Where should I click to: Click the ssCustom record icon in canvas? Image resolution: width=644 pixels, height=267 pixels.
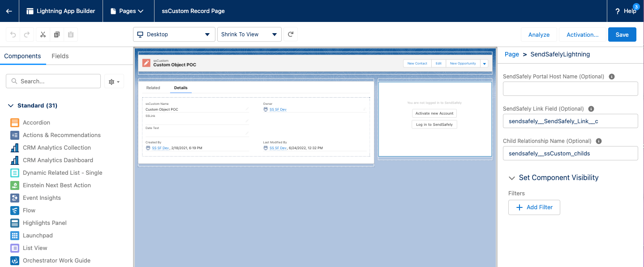146,63
